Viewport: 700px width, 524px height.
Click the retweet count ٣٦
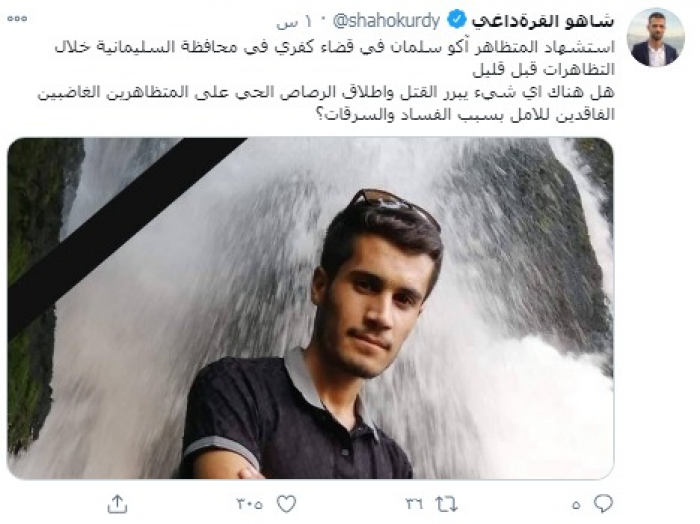pyautogui.click(x=415, y=505)
